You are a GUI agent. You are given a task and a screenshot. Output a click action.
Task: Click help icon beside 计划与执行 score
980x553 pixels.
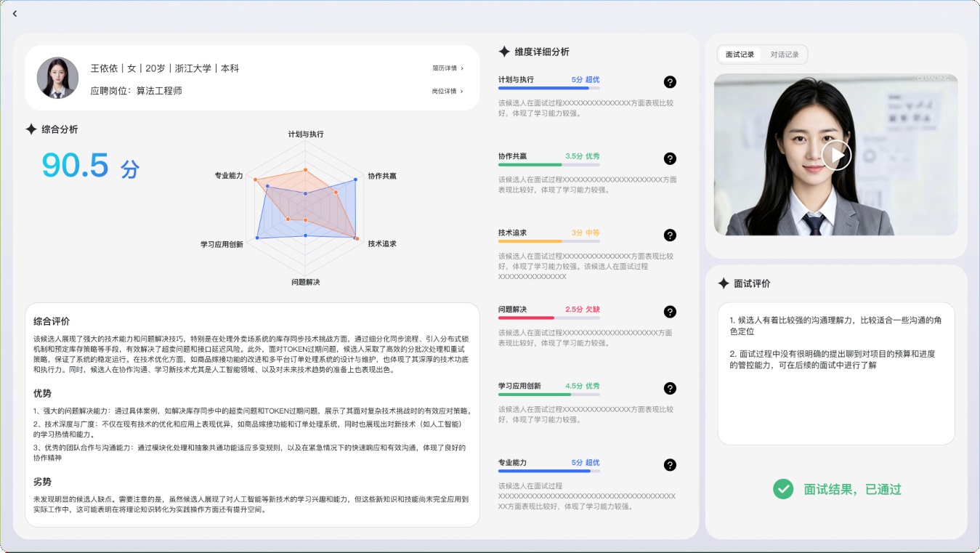point(670,82)
